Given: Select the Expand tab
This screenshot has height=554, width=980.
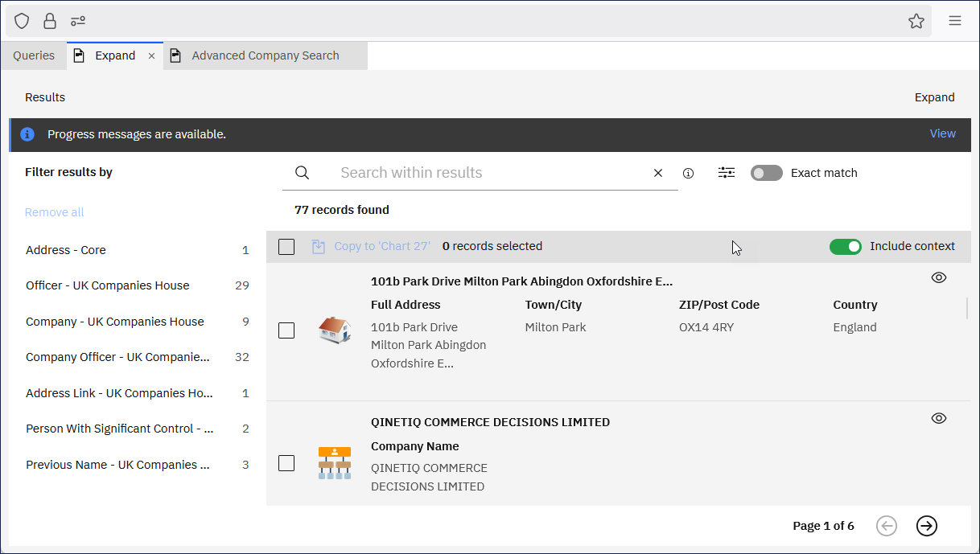Looking at the screenshot, I should [115, 55].
